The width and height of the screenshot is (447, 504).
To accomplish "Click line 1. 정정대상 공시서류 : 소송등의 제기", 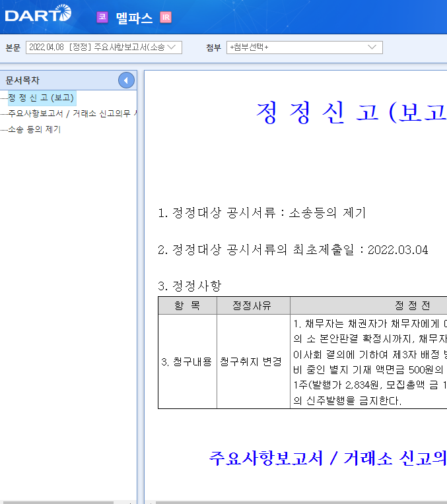I will 261,213.
